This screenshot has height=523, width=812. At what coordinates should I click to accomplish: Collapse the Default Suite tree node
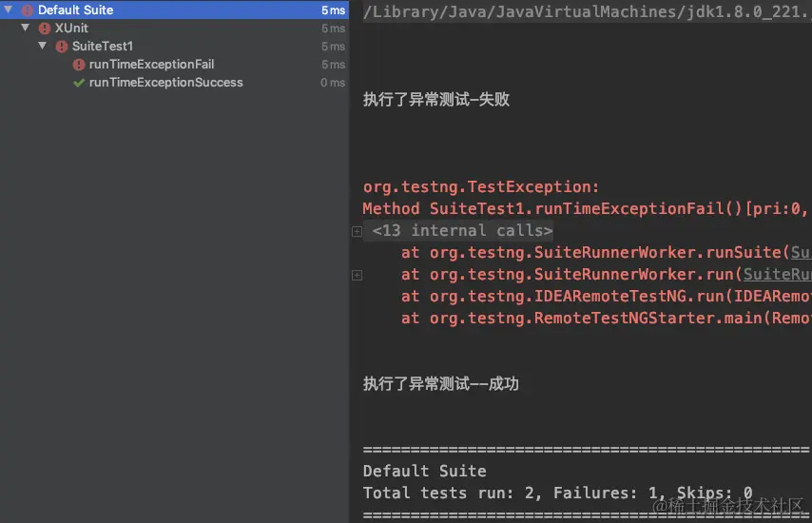click(x=9, y=10)
